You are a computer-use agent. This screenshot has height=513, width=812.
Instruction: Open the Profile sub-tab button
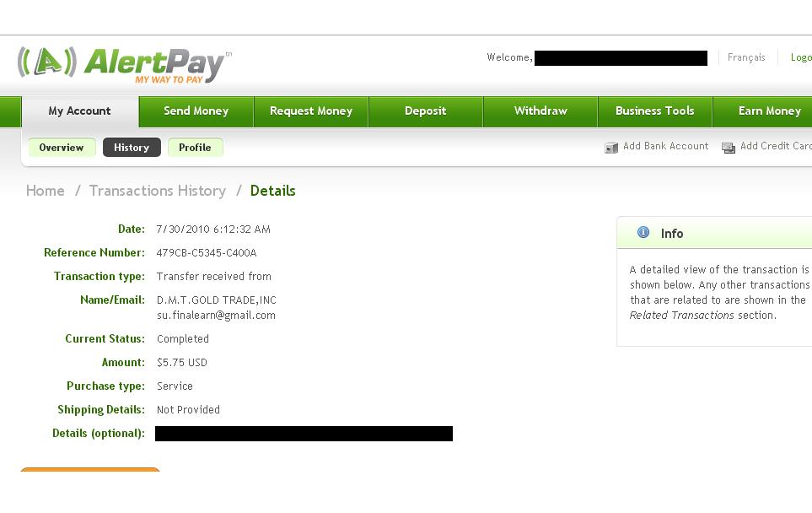pyautogui.click(x=196, y=147)
